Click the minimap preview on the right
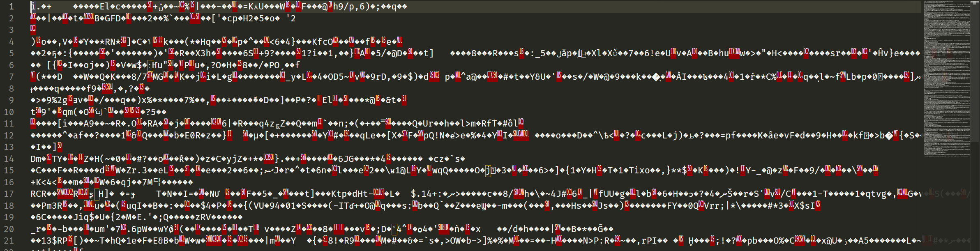Image resolution: width=980 pixels, height=251 pixels. pyautogui.click(x=947, y=78)
